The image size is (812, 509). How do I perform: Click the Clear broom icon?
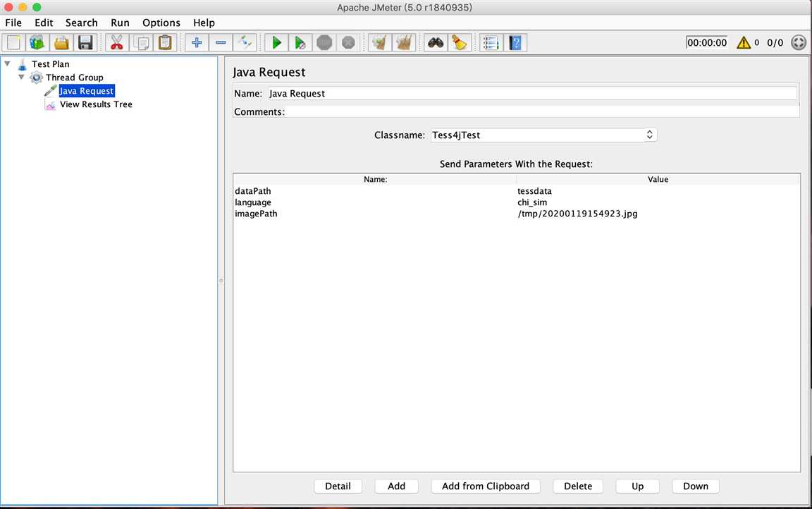click(380, 42)
